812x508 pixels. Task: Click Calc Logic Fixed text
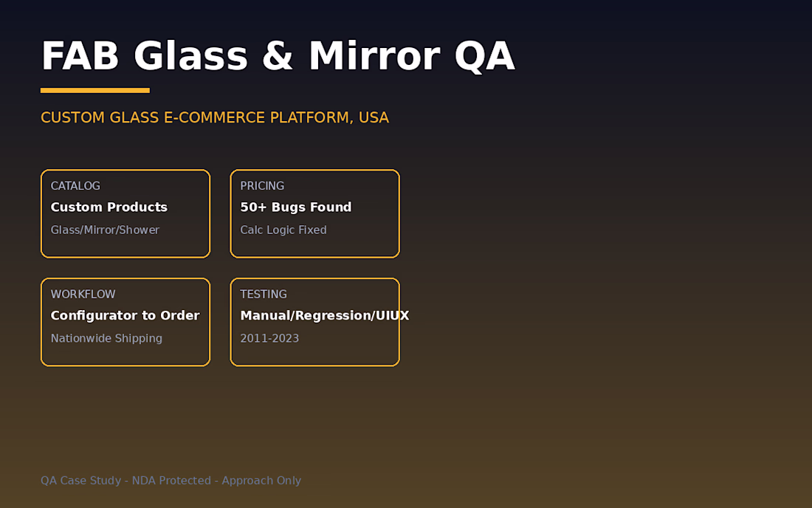283,230
